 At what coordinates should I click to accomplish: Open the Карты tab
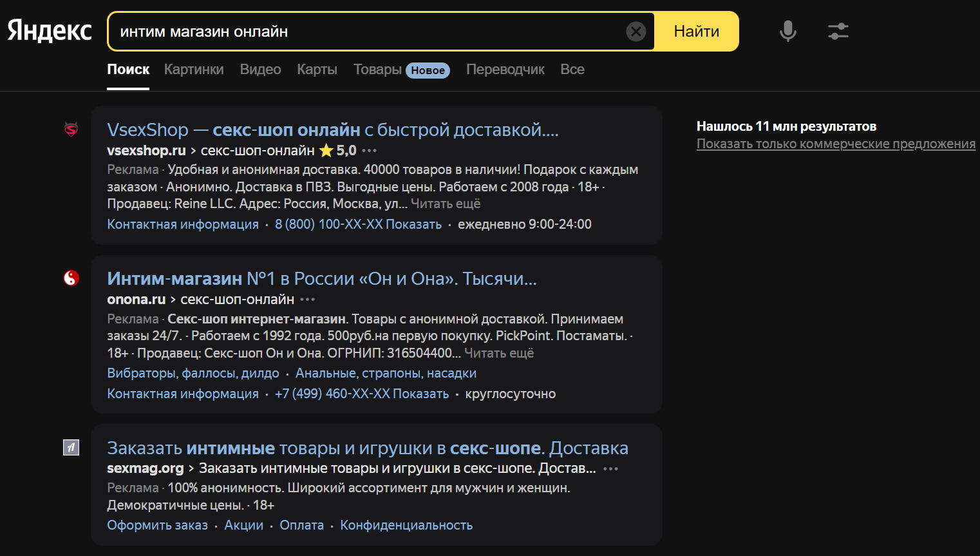click(x=317, y=70)
